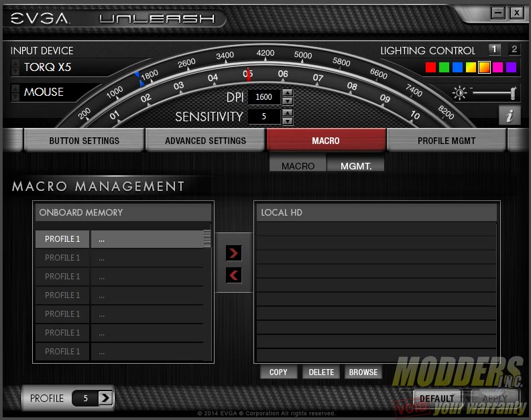Click the Default button
This screenshot has height=420, width=531.
pos(436,399)
